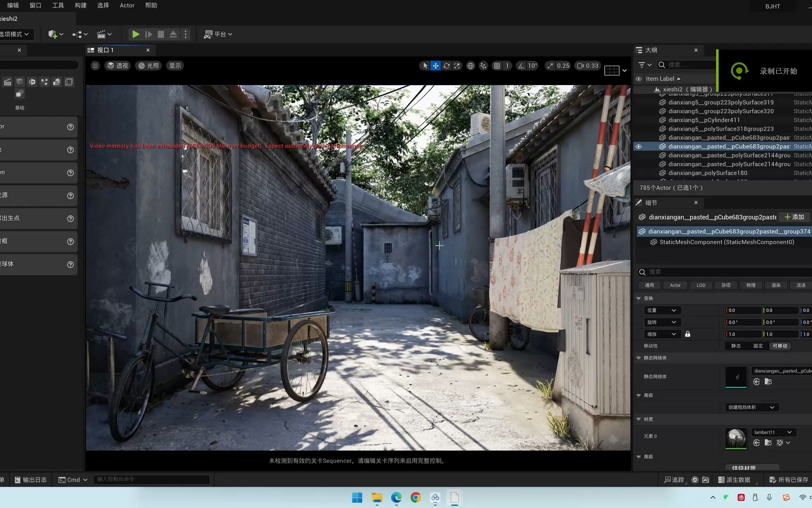This screenshot has height=508, width=812.
Task: Open grid snap size value 1
Action: click(507, 66)
